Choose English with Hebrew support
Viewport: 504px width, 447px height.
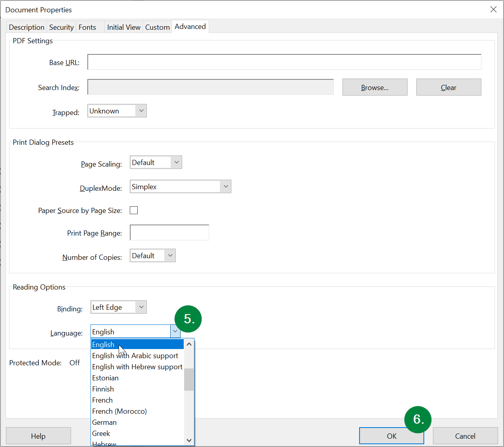click(x=137, y=366)
